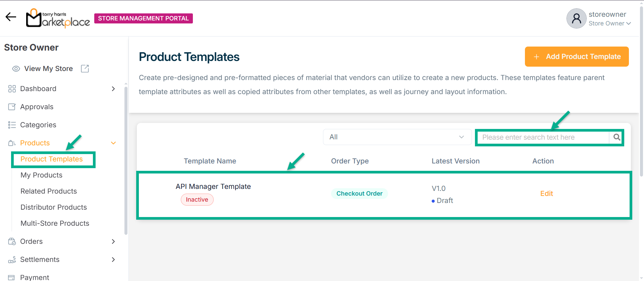Click the search magnifier icon

pos(616,137)
